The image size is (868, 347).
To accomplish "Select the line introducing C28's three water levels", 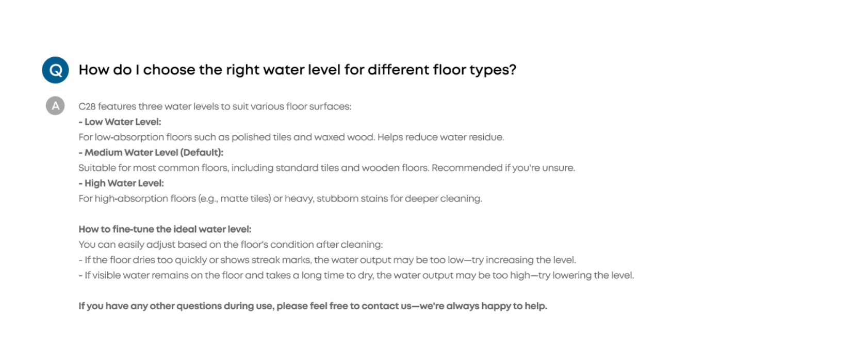I will click(215, 106).
